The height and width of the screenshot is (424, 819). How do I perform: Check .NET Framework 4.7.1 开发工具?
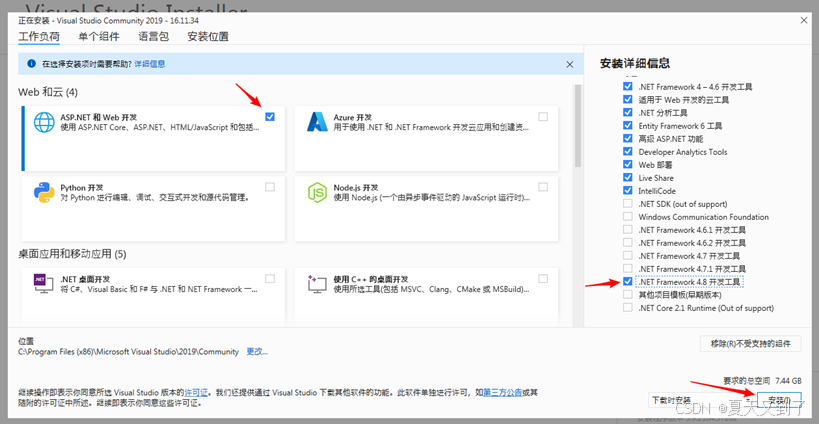click(628, 269)
